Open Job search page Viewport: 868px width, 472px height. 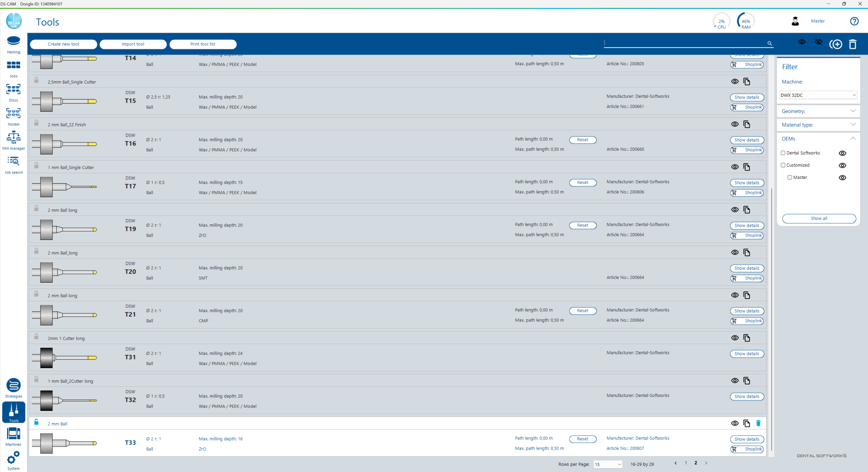click(x=14, y=165)
